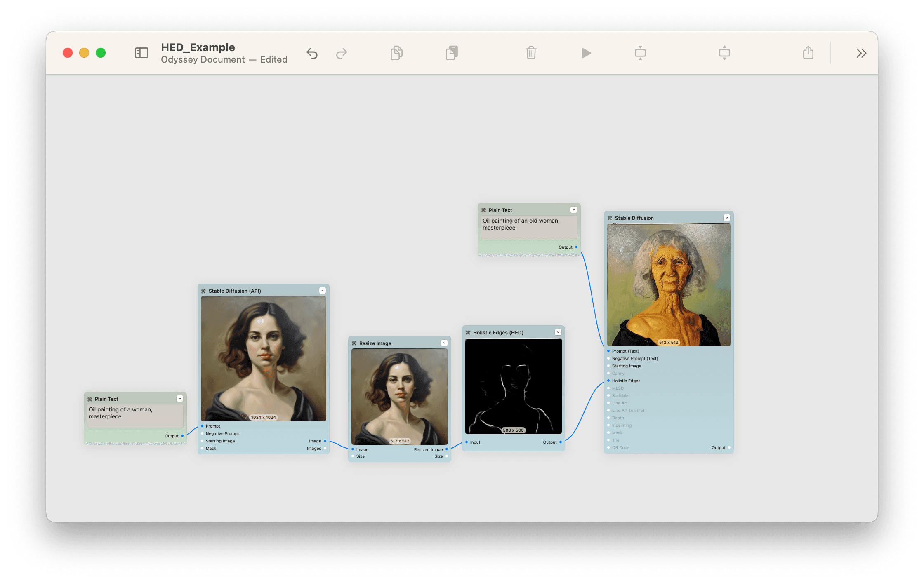Open Resize Image node dropdown
The width and height of the screenshot is (924, 583).
pos(444,343)
